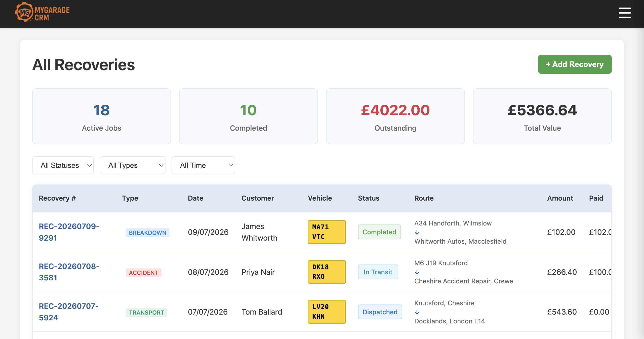Open recovery REC-20260707-5924
Screen dimensions: 644x339
[68, 312]
